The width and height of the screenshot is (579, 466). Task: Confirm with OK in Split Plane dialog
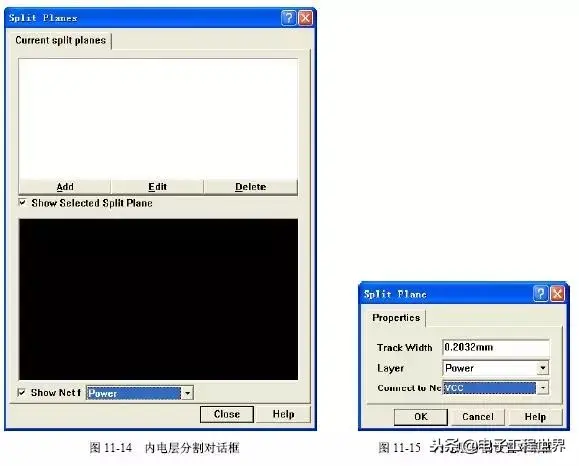click(421, 417)
